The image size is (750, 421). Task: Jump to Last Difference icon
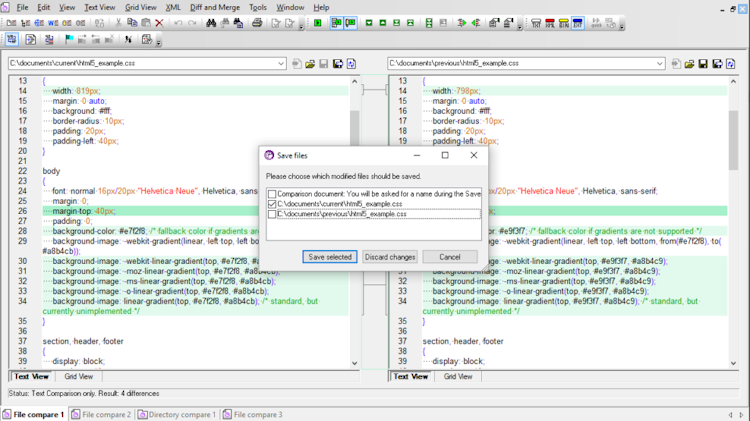[397, 23]
